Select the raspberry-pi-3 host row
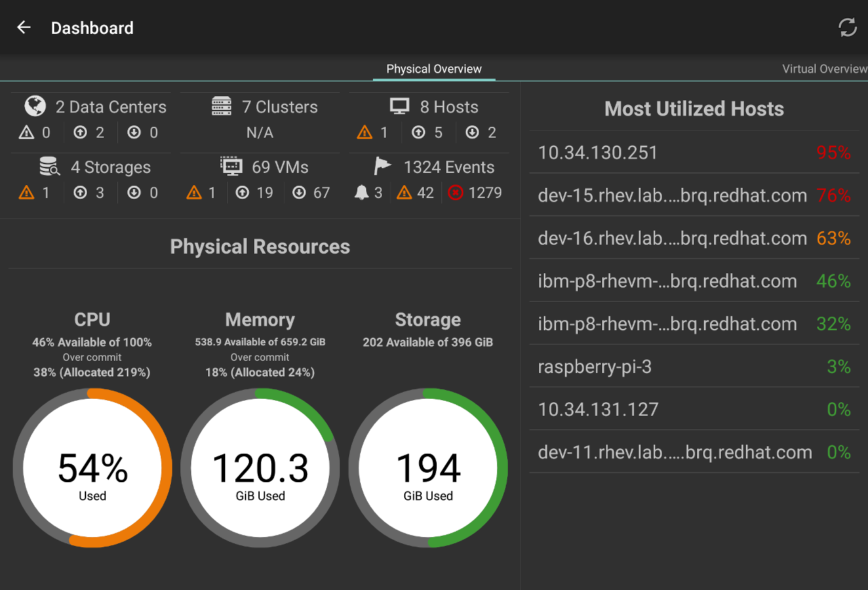 pos(694,366)
